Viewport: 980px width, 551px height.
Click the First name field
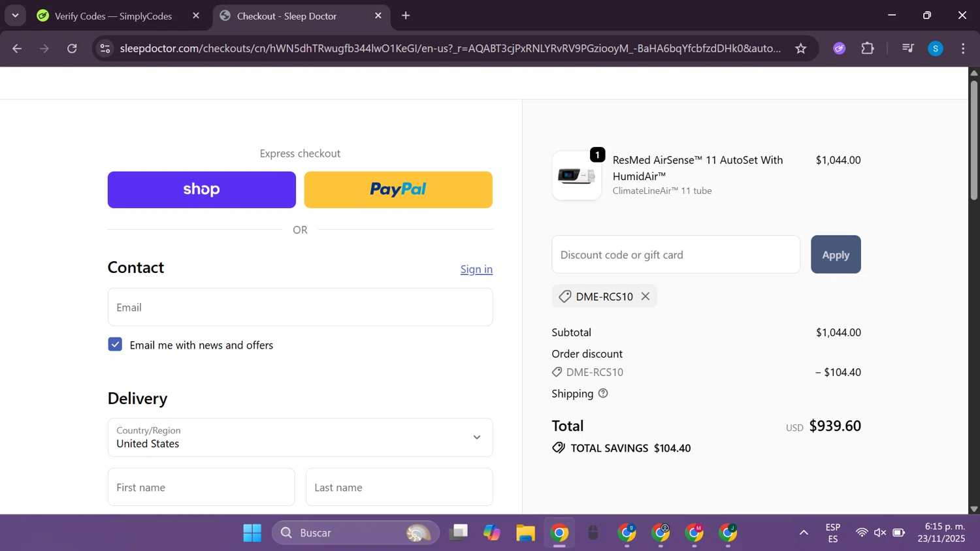coord(201,487)
